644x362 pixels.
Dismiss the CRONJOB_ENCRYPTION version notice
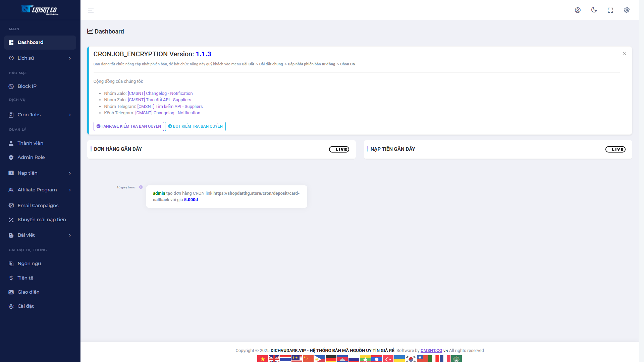(x=624, y=54)
